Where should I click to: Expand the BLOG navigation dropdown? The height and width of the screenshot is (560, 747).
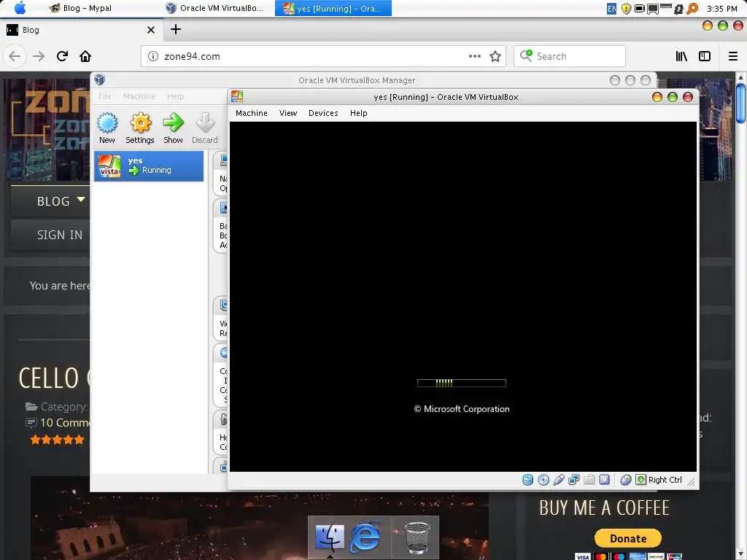point(81,200)
